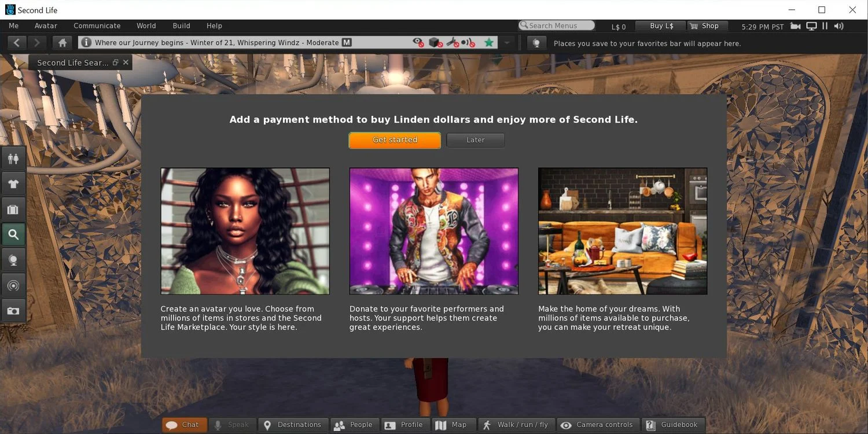Click the "Make the home of your dreams" text
868x434 pixels.
pyautogui.click(x=614, y=318)
